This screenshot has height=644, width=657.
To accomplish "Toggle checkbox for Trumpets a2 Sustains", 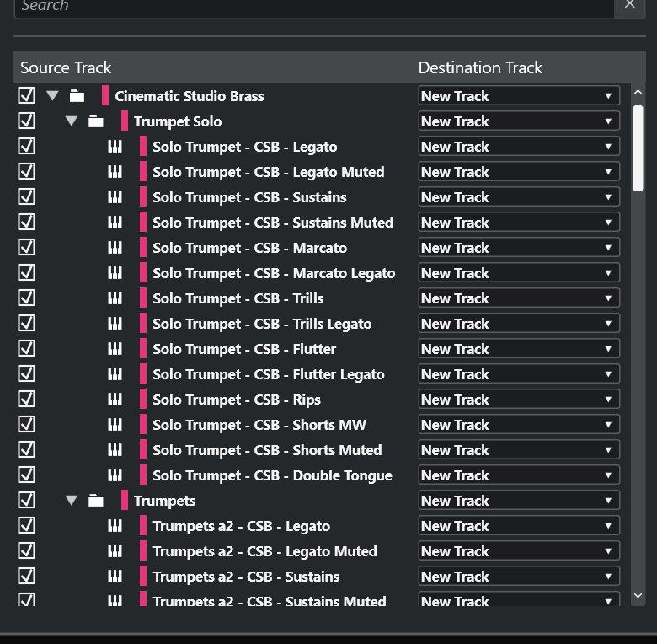I will click(26, 577).
